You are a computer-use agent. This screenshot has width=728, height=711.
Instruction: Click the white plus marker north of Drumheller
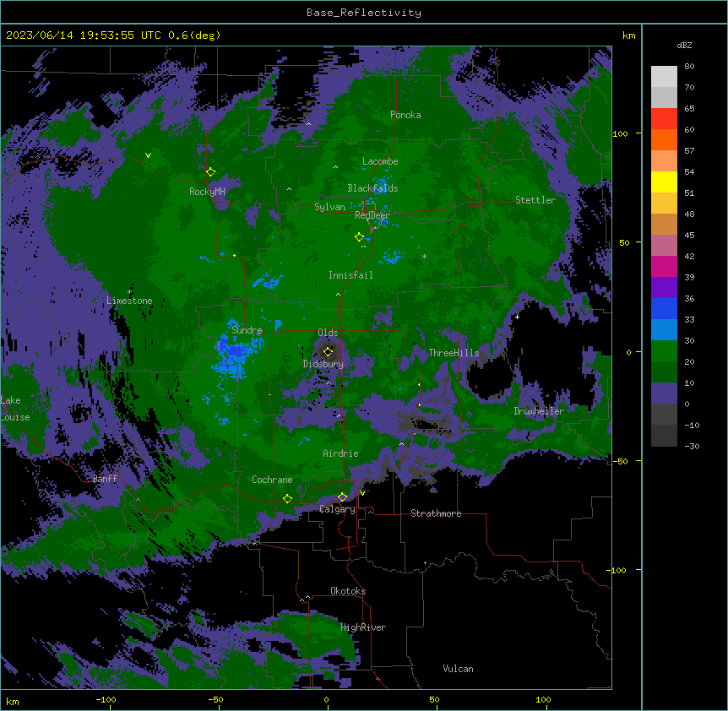[x=517, y=317]
